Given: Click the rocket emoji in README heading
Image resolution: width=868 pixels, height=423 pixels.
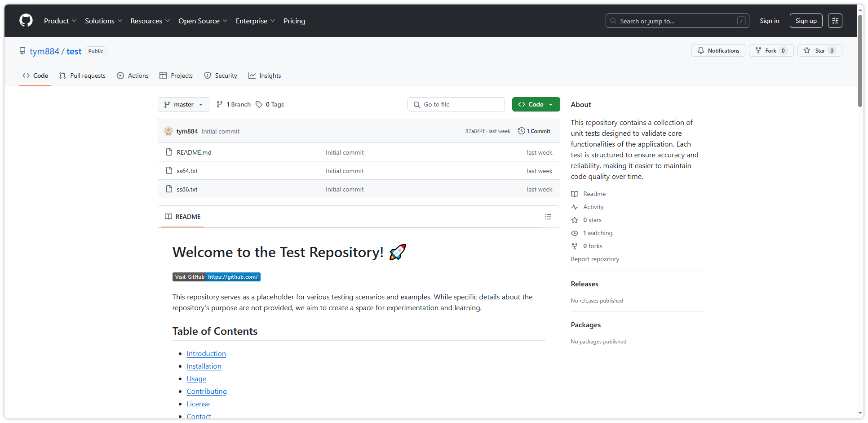Looking at the screenshot, I should pos(397,252).
